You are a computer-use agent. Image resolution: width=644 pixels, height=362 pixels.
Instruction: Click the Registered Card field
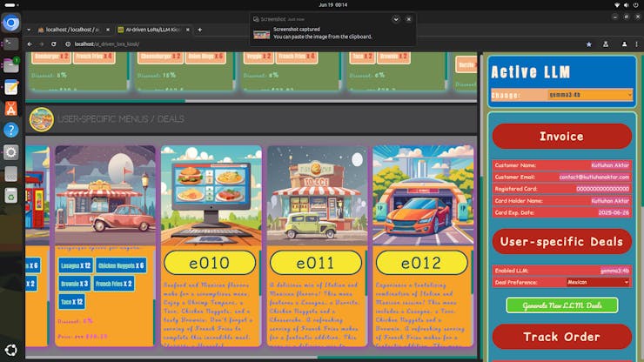pyautogui.click(x=562, y=189)
